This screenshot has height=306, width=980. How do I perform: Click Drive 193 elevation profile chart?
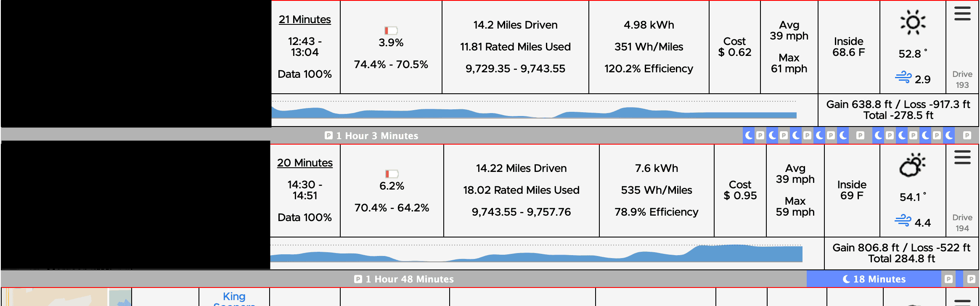[534, 110]
